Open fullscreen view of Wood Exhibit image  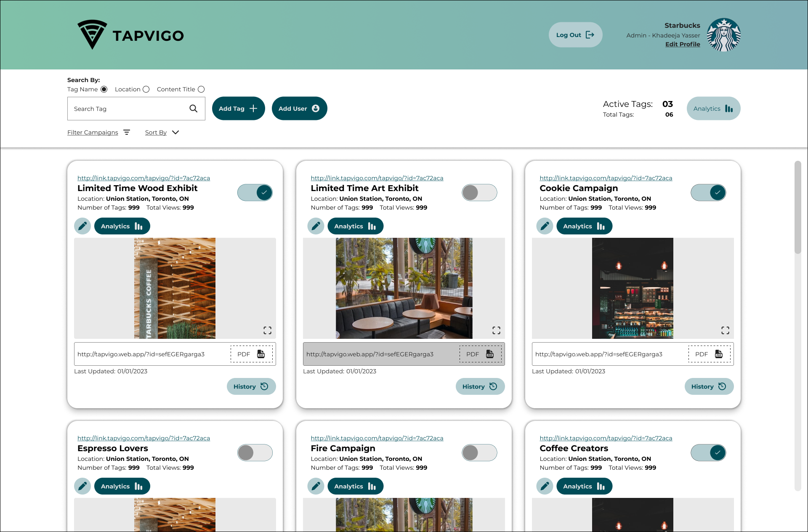[267, 330]
